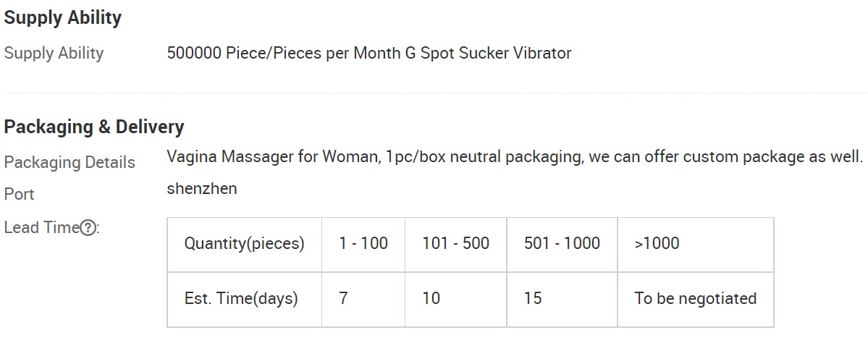Screen dimensions: 868x338
Task: Click the Packaging Details label
Action: (69, 163)
